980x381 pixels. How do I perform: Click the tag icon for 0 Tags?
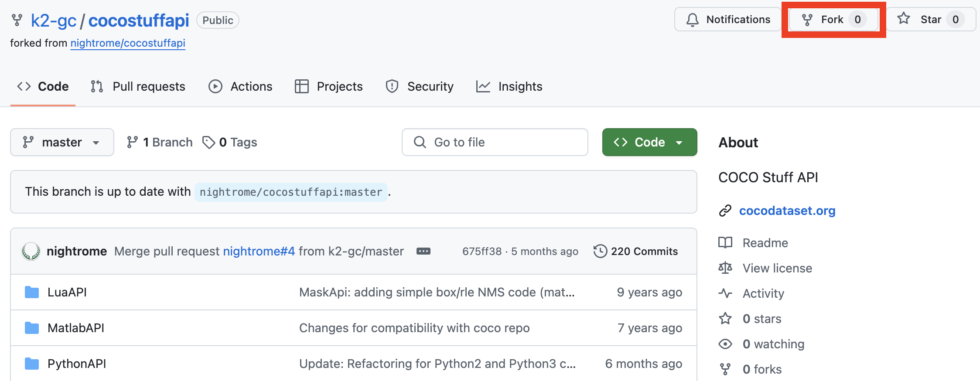click(x=208, y=142)
